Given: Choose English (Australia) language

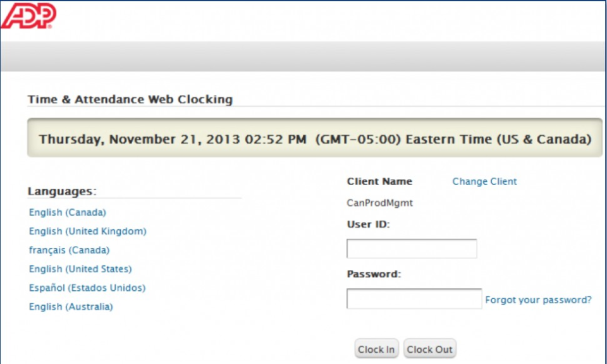Looking at the screenshot, I should click(71, 307).
